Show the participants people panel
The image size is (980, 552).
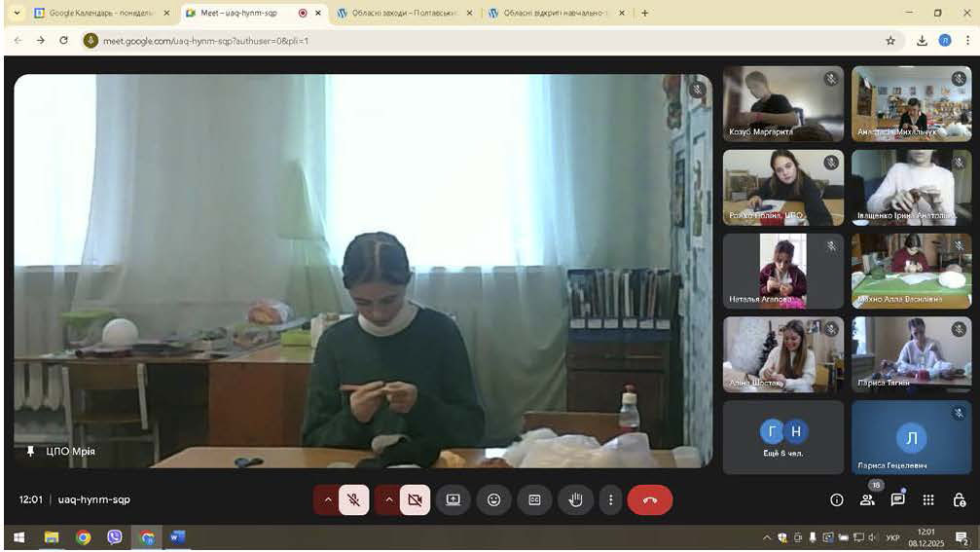tap(866, 499)
